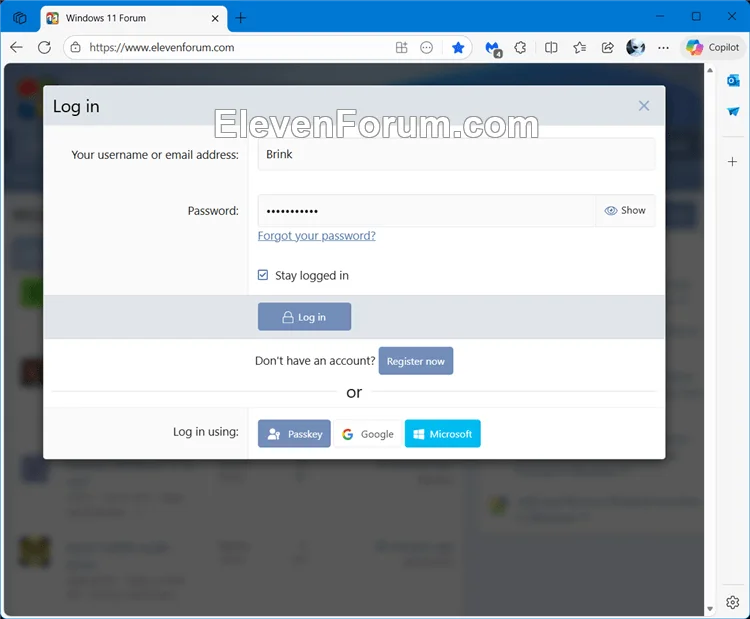The width and height of the screenshot is (750, 619).
Task: Click the feedback smiley icon in the address bar
Action: 426,47
